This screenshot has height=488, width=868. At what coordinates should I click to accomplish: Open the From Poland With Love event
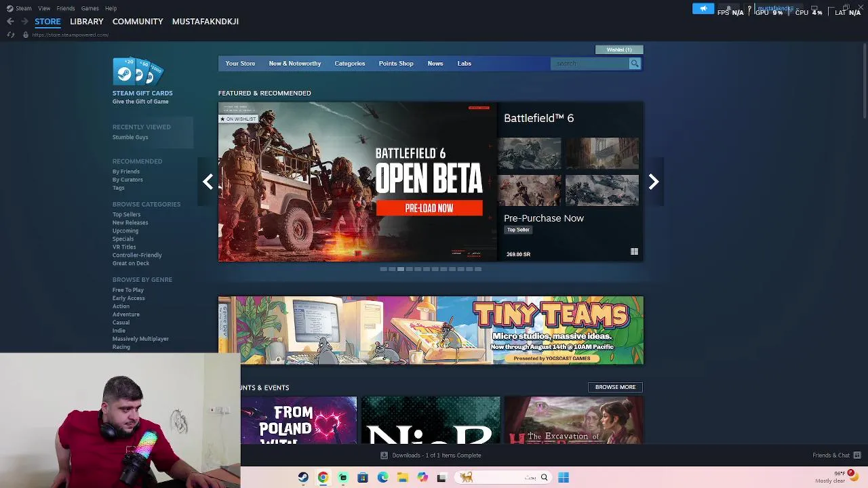(x=298, y=421)
